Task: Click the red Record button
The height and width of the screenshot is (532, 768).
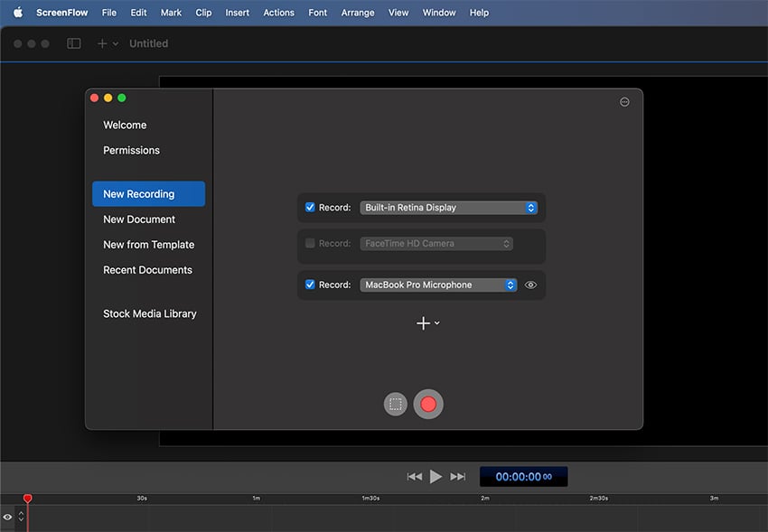Action: click(x=428, y=405)
